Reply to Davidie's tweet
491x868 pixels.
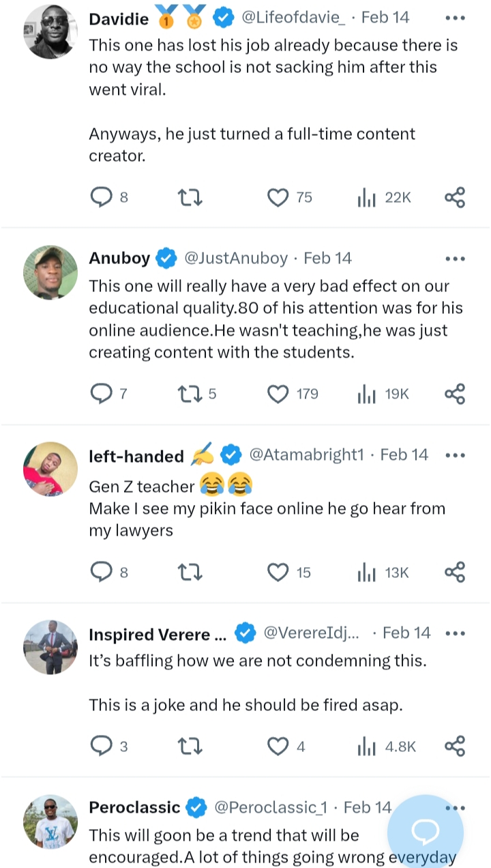(x=101, y=198)
